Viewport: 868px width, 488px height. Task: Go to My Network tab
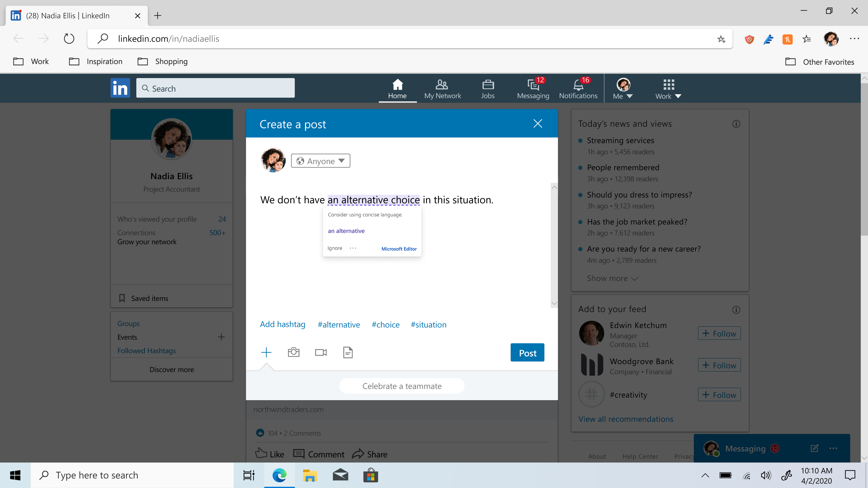tap(442, 89)
